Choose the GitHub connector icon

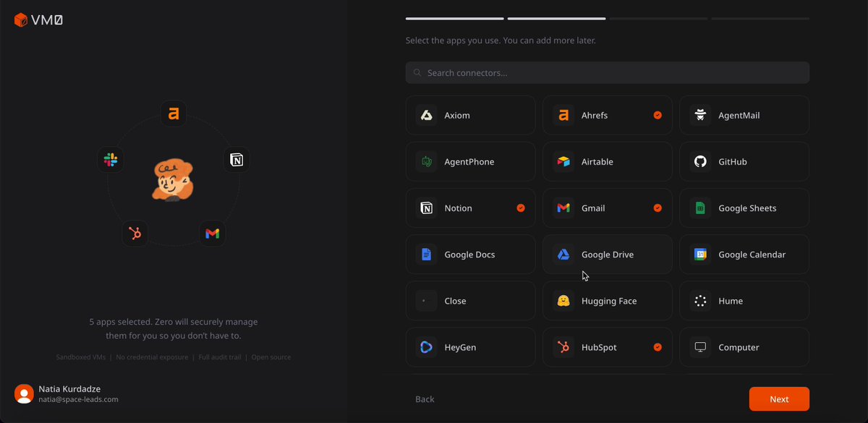pyautogui.click(x=700, y=161)
